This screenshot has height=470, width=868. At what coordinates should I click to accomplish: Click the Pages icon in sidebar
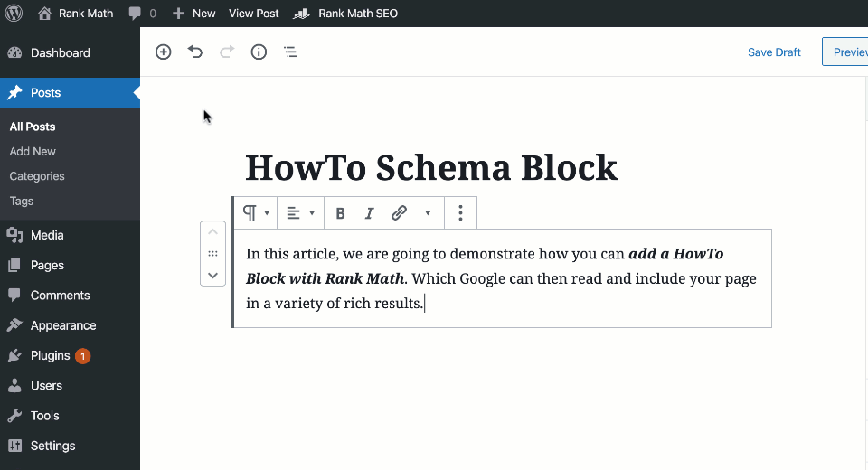[15, 265]
